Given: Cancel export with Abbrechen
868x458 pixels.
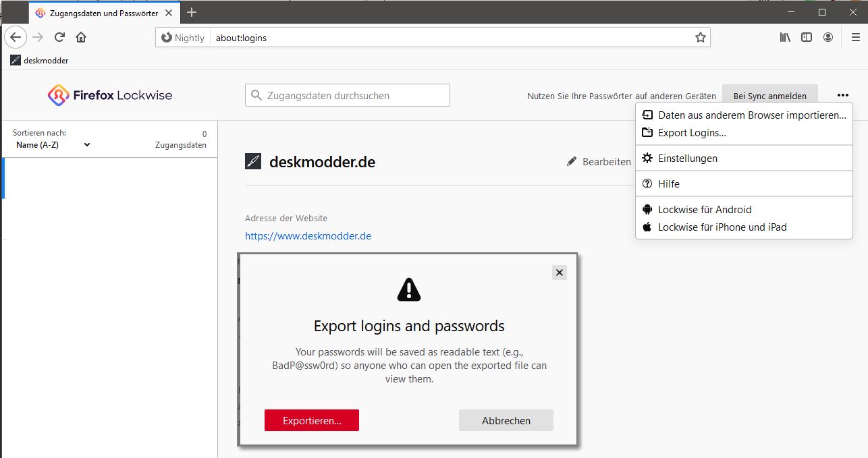Looking at the screenshot, I should pos(506,420).
